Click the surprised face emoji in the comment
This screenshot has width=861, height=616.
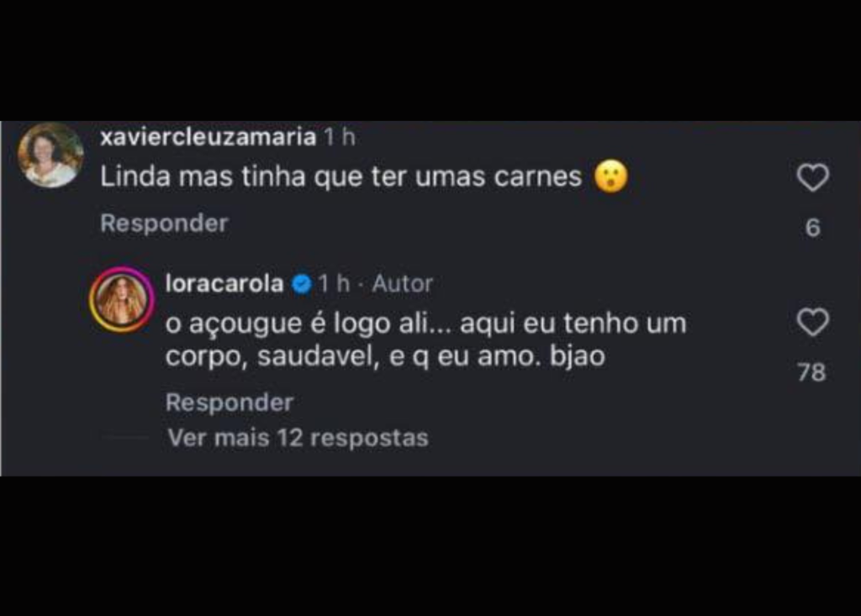[x=611, y=176]
